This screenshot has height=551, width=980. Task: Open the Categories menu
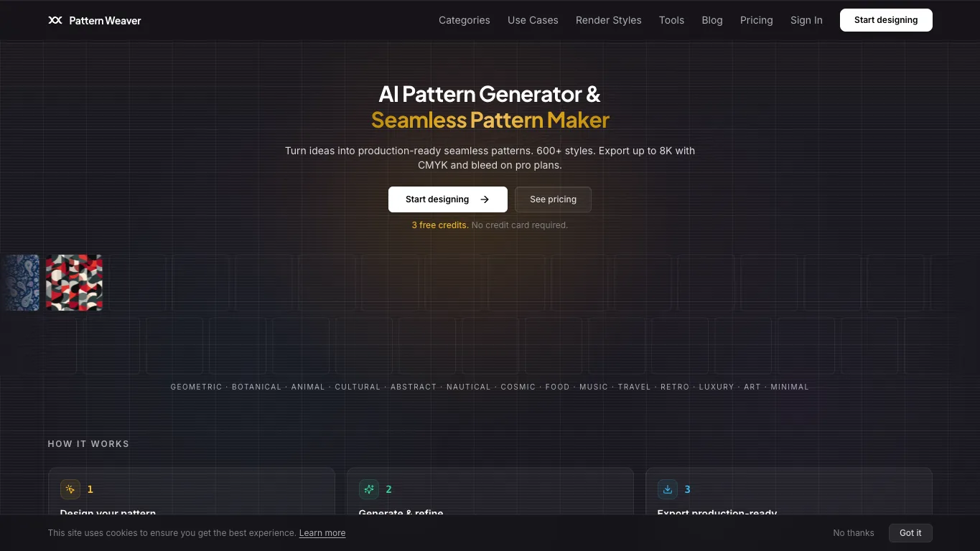465,20
